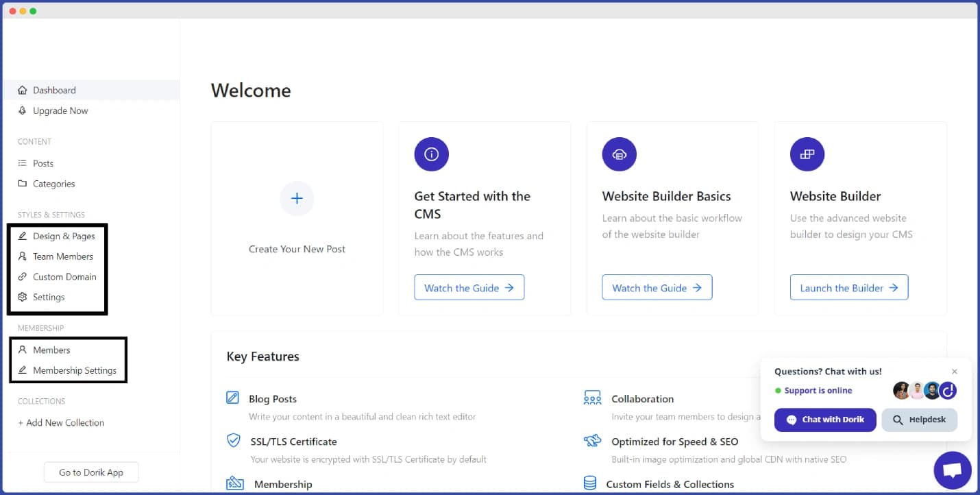Click the support team avatars

coord(925,391)
